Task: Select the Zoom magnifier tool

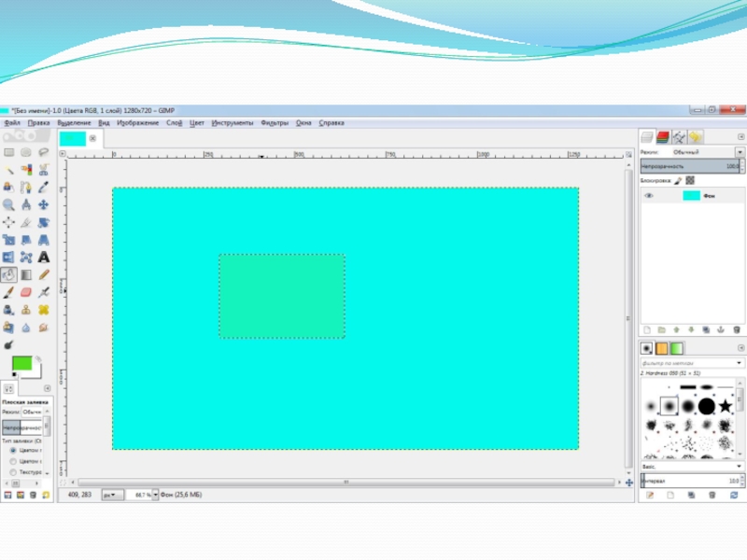Action: [8, 204]
